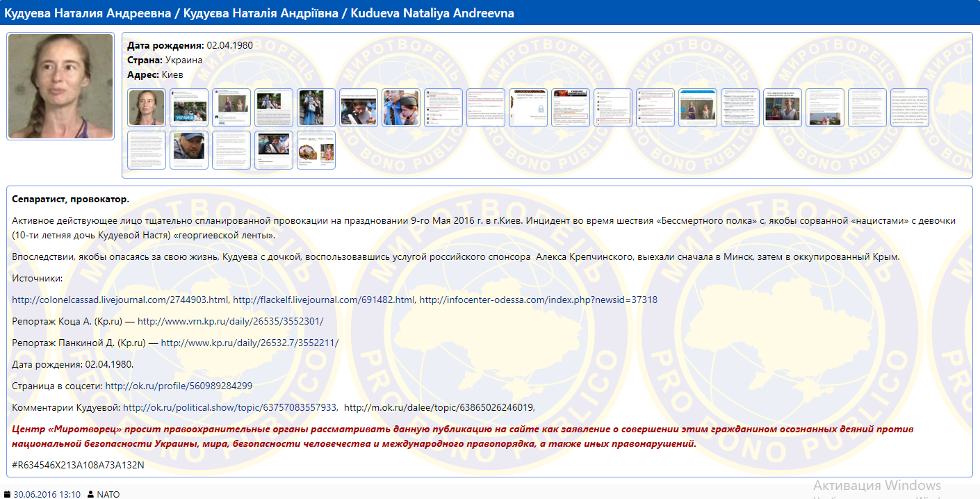Open the thumbnail with the blue УКРАИНА caption
This screenshot has height=499, width=980.
click(x=189, y=108)
